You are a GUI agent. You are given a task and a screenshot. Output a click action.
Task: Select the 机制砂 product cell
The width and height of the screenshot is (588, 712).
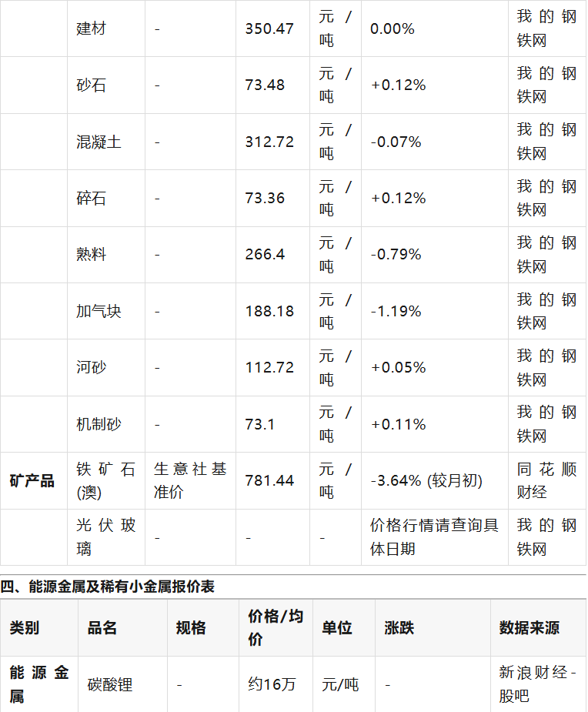(x=99, y=424)
